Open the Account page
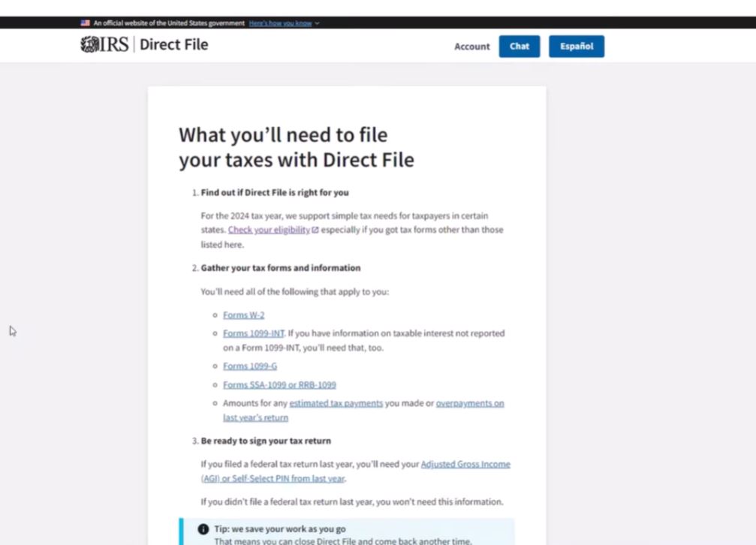 pos(471,47)
